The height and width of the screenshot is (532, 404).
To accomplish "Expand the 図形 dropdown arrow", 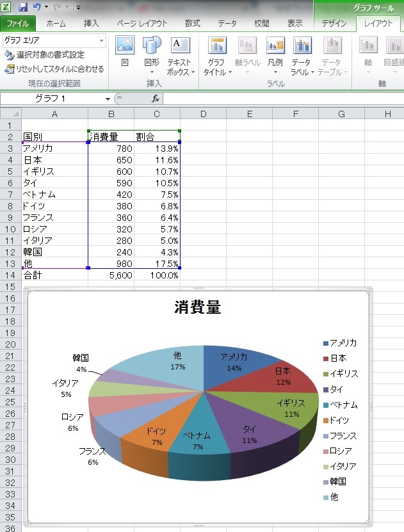I will point(152,72).
